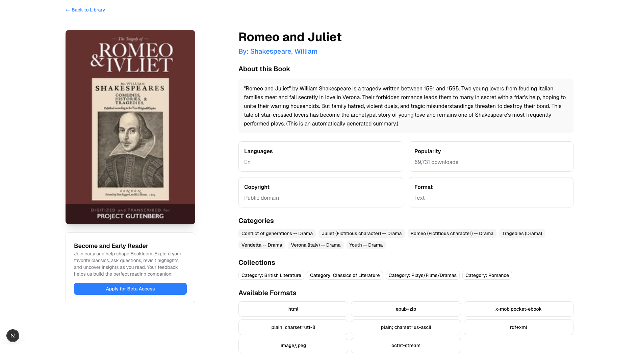This screenshot has height=364, width=639.
Task: Select Verona (Italy) -- Drama tag
Action: 316,245
